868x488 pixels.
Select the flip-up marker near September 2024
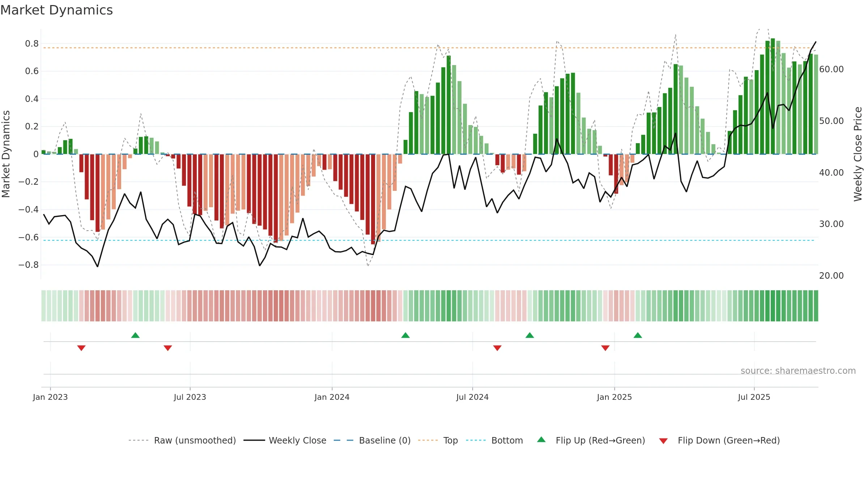click(530, 335)
